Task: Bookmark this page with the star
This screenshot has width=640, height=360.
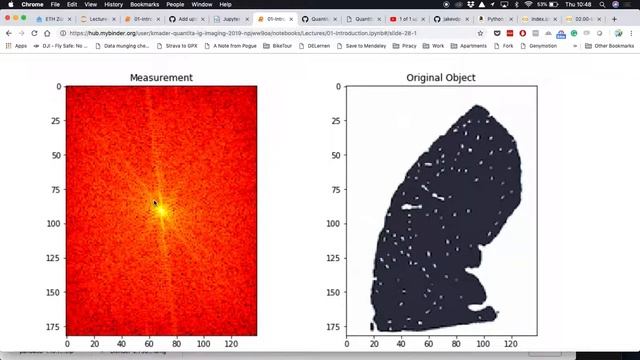Action: pos(480,33)
